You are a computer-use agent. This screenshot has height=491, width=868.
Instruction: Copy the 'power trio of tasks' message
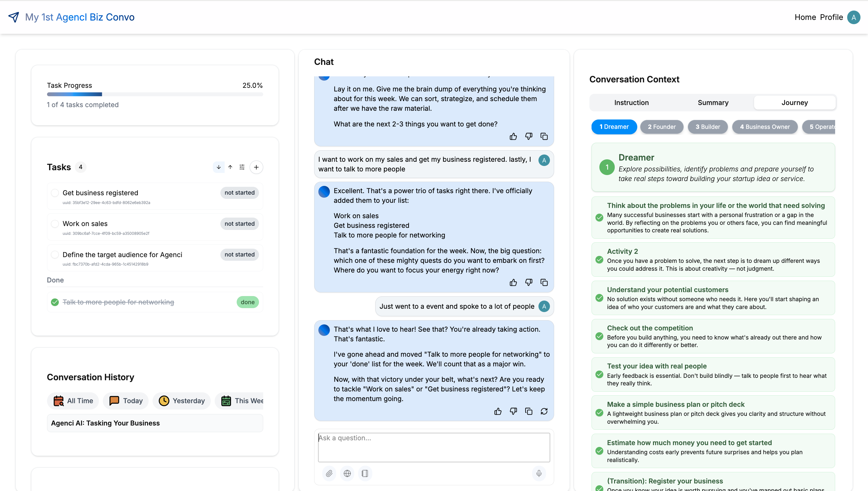pyautogui.click(x=544, y=282)
